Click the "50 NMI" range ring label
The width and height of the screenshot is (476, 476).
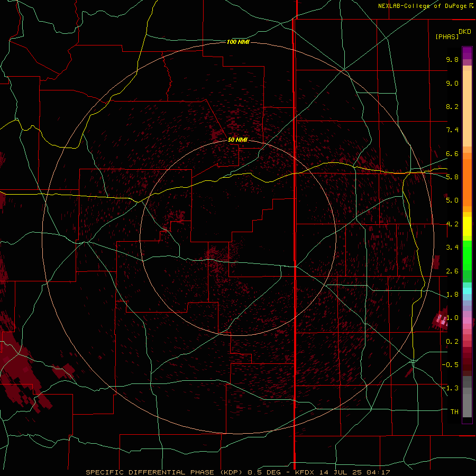[237, 140]
